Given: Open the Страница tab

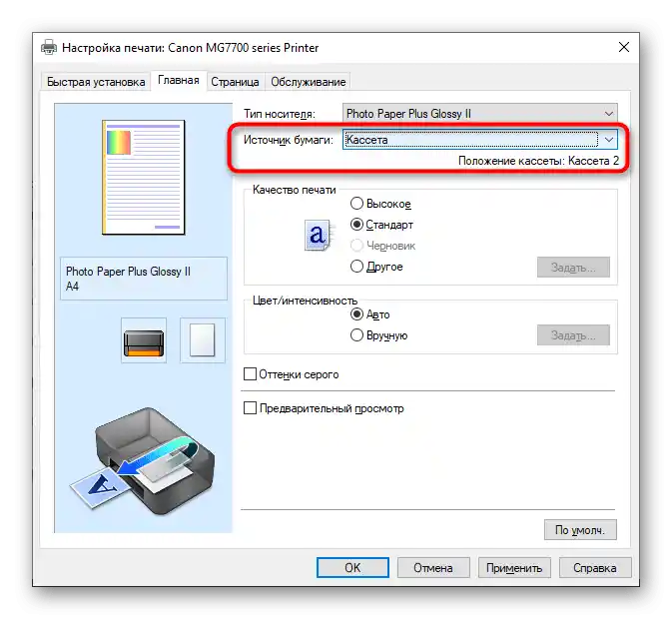Looking at the screenshot, I should point(235,82).
